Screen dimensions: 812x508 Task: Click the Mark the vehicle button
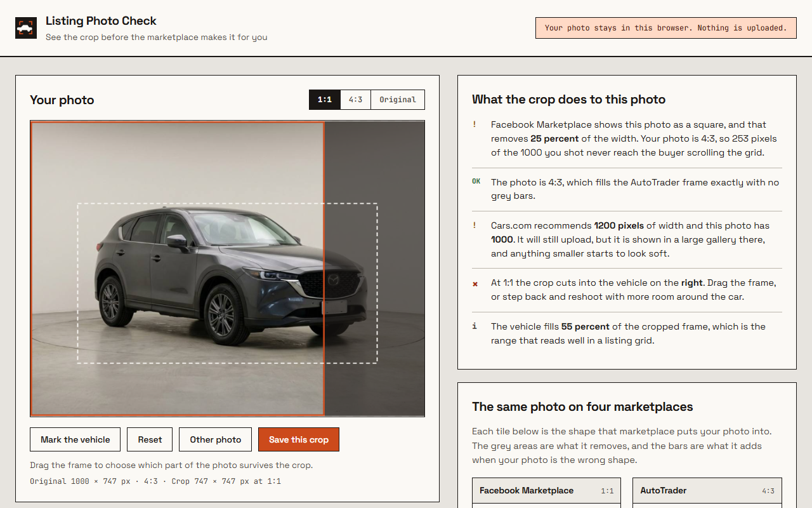(x=75, y=439)
